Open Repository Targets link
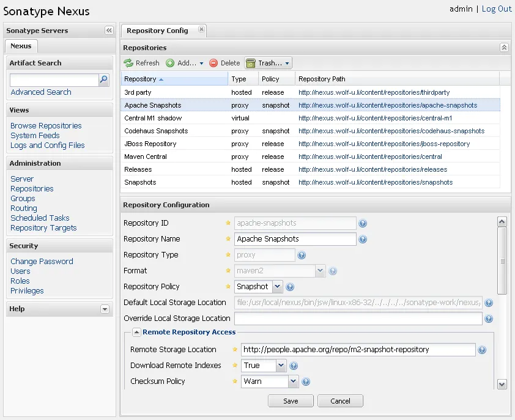The width and height of the screenshot is (515, 420). pos(43,228)
